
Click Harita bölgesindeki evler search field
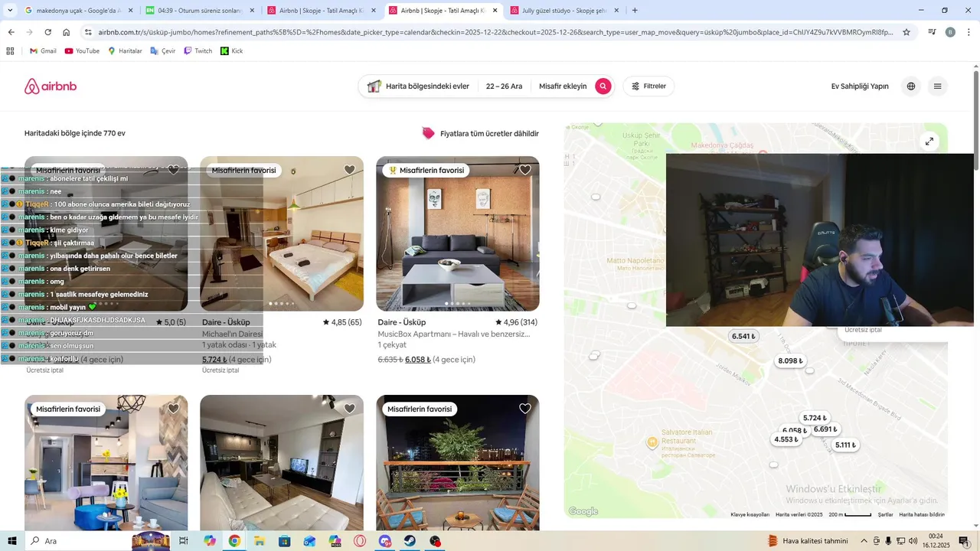point(419,86)
